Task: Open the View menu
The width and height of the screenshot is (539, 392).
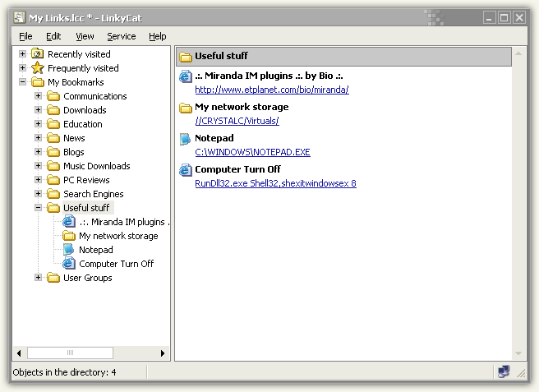Action: pos(85,36)
